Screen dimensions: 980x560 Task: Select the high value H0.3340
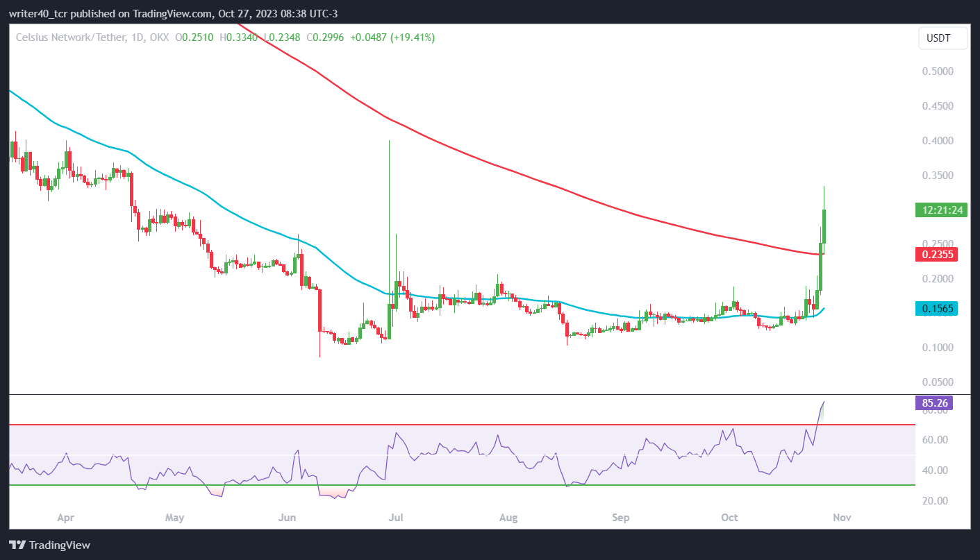click(x=239, y=37)
